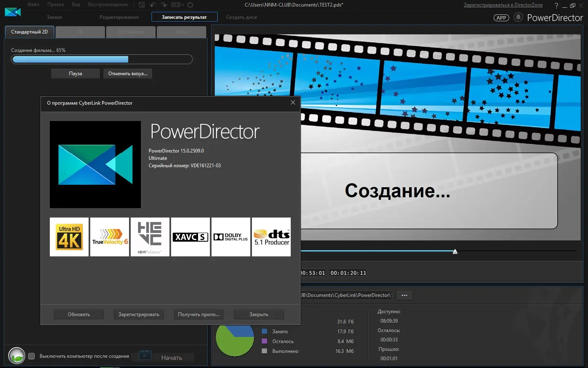Follow the Зарегистрироваться в DirectorZone link

(503, 5)
